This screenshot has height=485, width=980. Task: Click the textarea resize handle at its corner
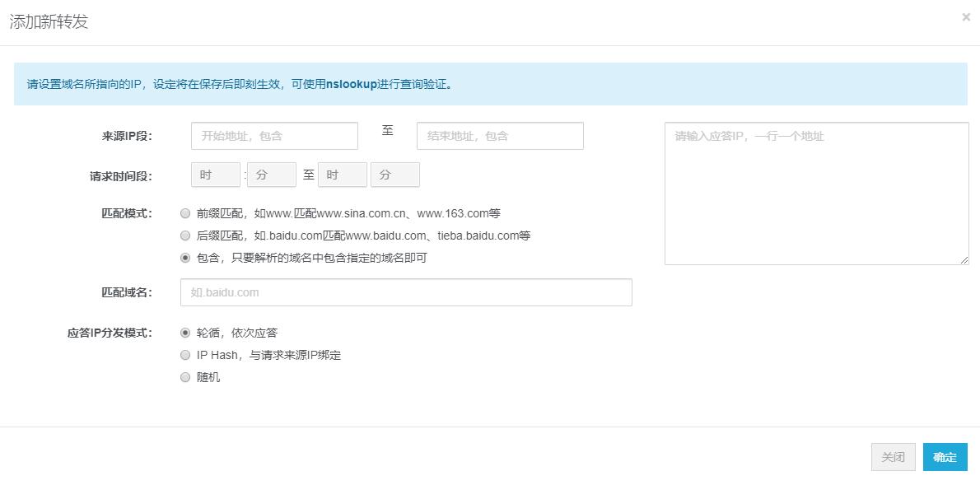point(965,261)
